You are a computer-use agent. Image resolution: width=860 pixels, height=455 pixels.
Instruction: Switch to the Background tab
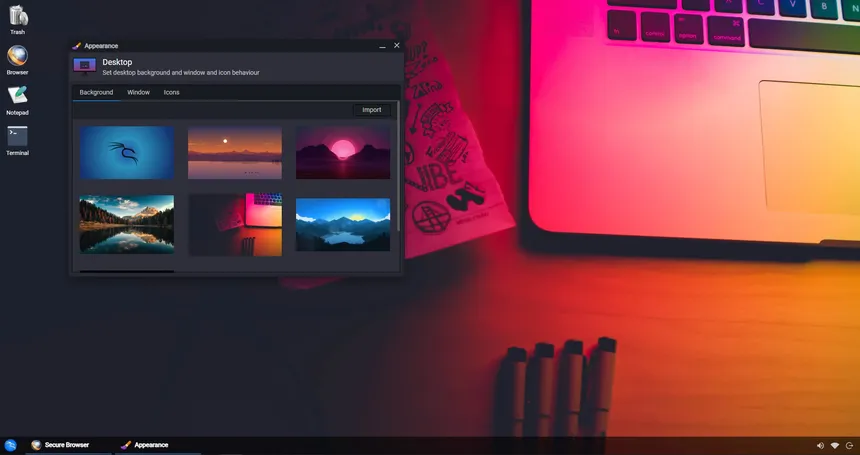tap(96, 93)
